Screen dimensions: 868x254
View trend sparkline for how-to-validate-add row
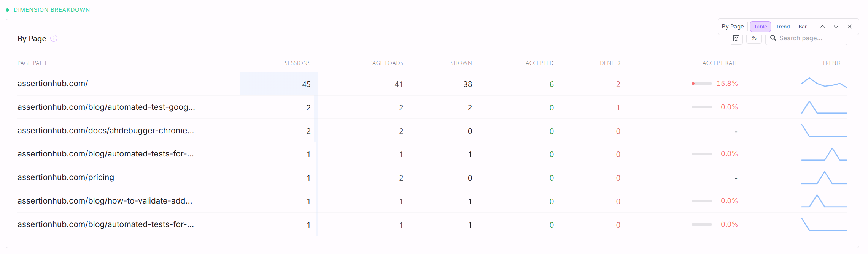click(x=824, y=201)
